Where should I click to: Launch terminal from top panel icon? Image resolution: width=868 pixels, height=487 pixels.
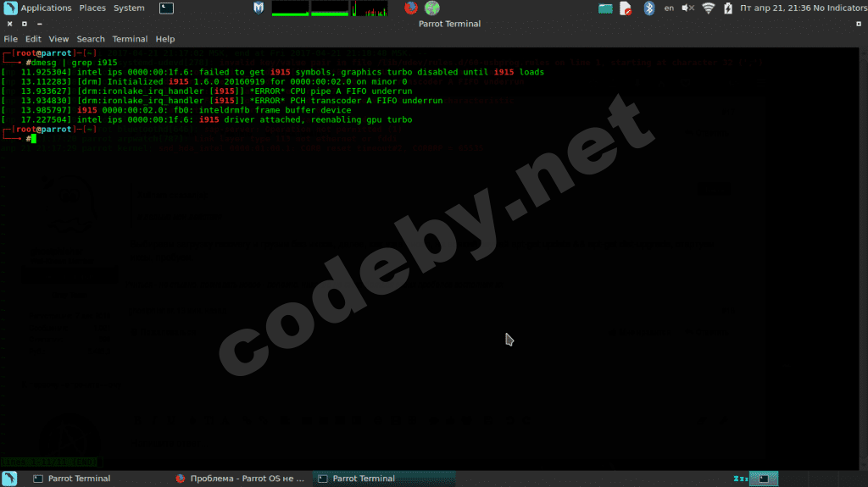[166, 8]
